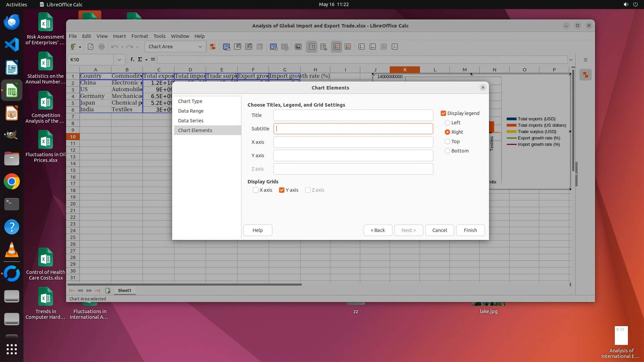Click Format Selection icon beside Chart Area
The height and width of the screenshot is (362, 644).
(x=213, y=47)
